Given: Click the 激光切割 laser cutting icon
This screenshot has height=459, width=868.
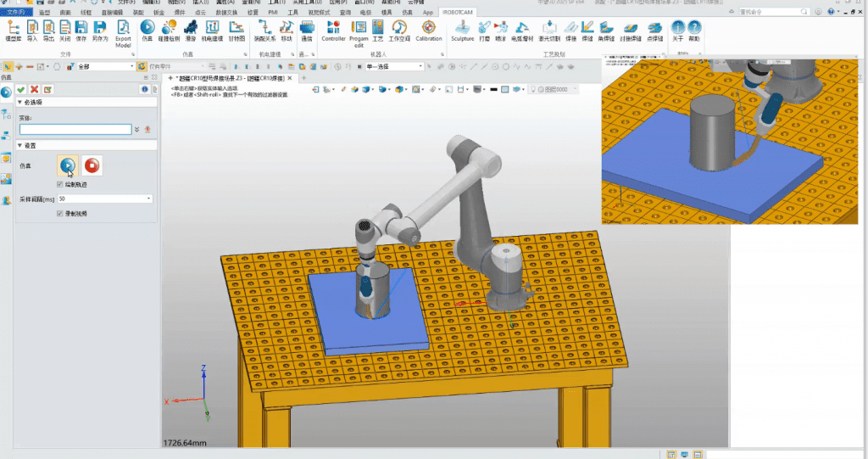Looking at the screenshot, I should [548, 31].
